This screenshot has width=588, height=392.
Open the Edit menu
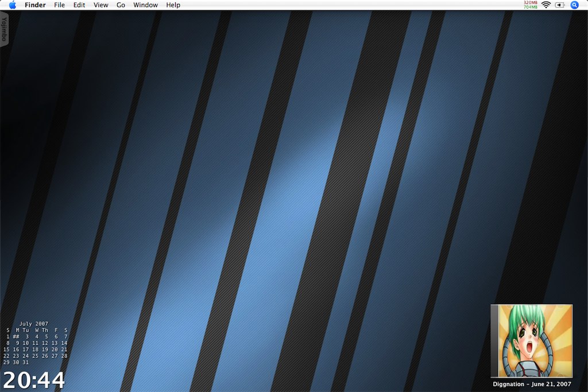click(x=79, y=5)
